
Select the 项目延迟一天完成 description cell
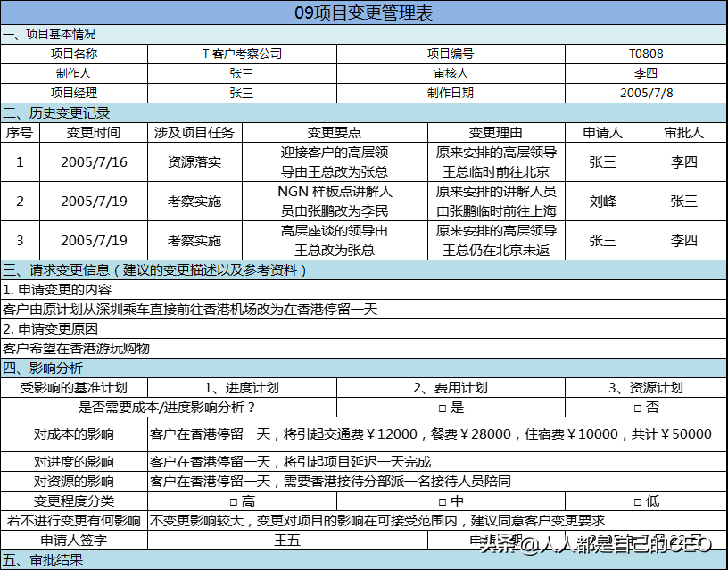[x=437, y=462]
